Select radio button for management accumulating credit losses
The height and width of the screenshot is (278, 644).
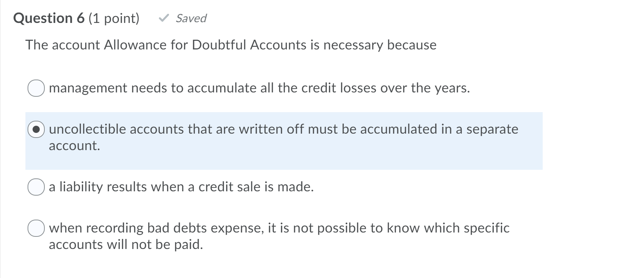[x=36, y=88]
